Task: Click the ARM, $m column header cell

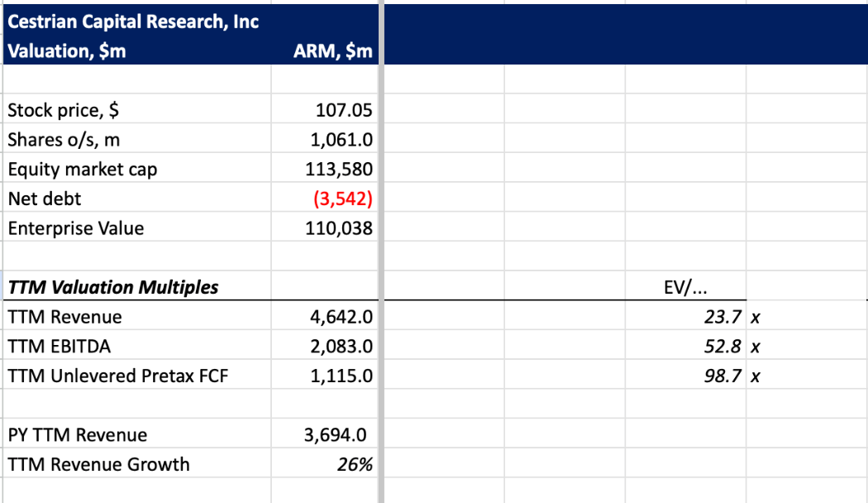Action: (x=332, y=51)
